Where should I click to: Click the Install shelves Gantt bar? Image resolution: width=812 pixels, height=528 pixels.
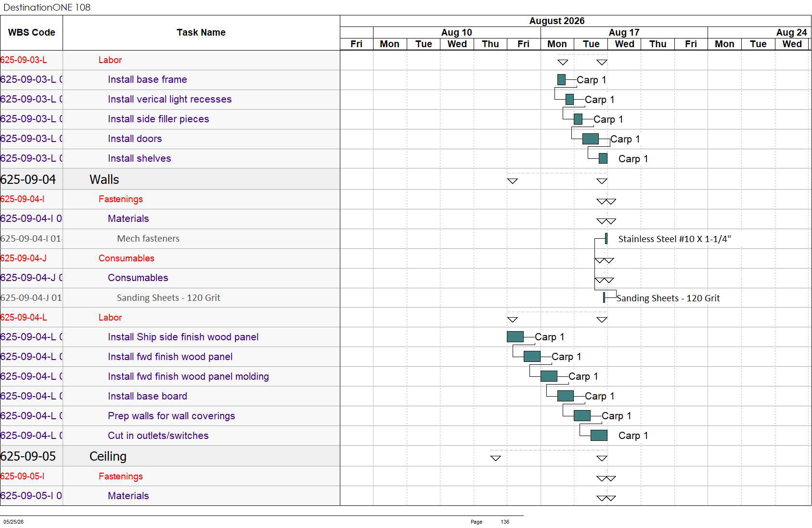603,158
